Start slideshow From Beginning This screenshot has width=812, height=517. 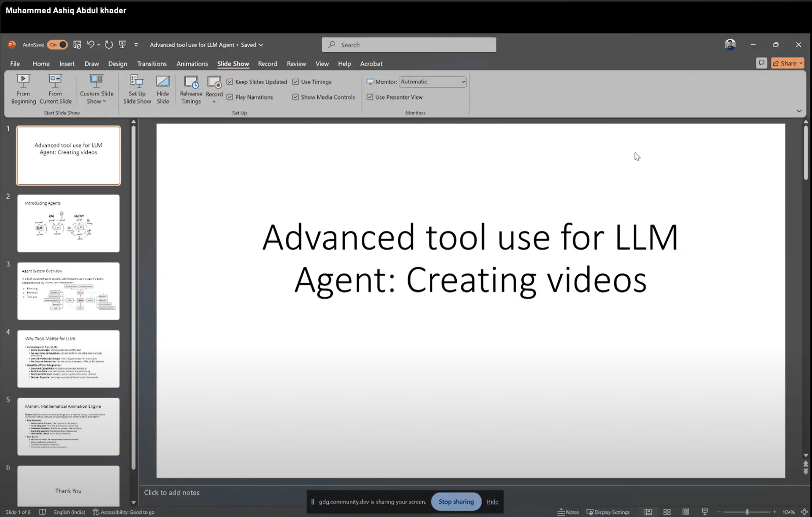tap(23, 89)
